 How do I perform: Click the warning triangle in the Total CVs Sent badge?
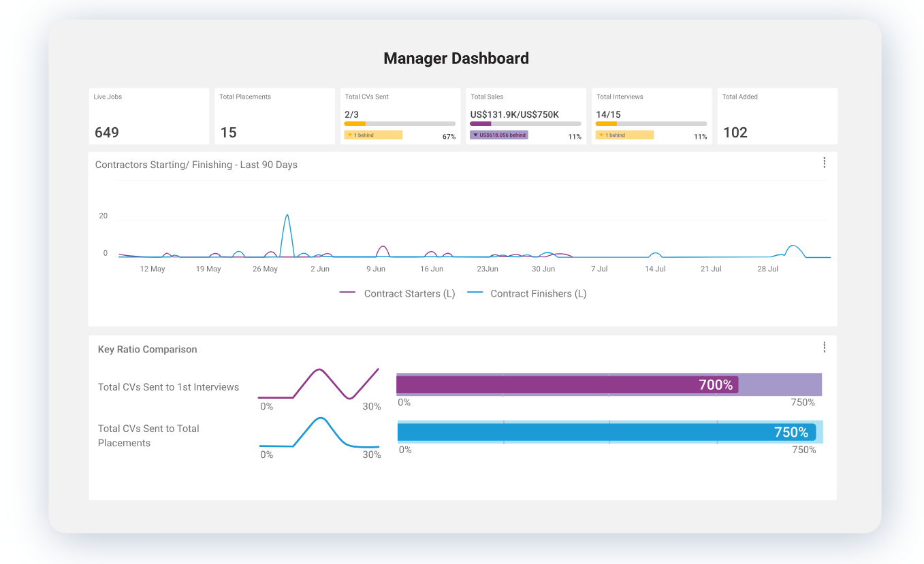(350, 135)
